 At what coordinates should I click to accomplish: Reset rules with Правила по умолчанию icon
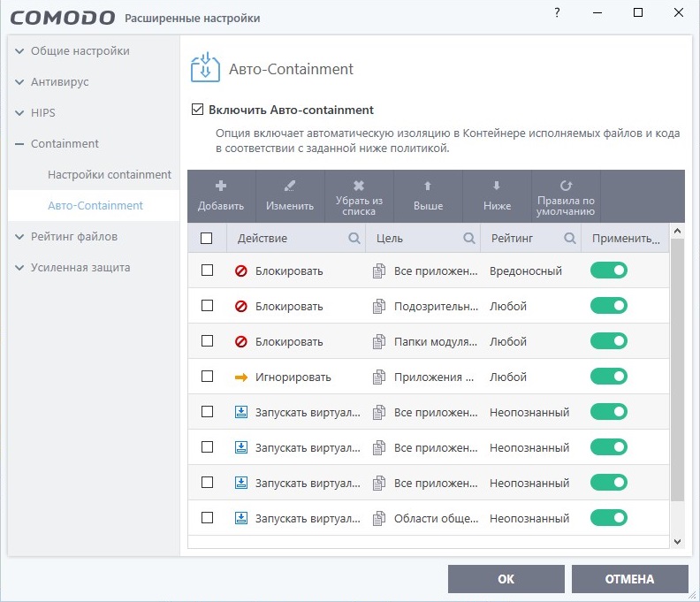(566, 186)
